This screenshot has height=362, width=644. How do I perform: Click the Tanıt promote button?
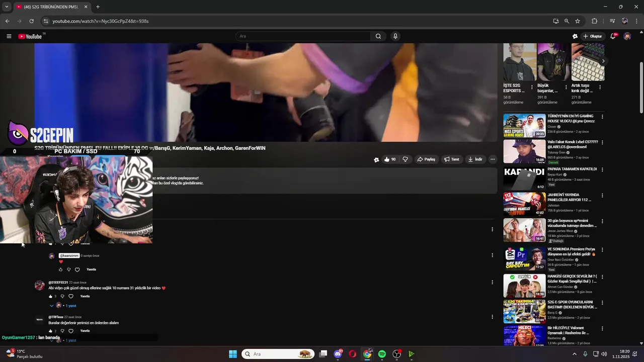pos(451,159)
